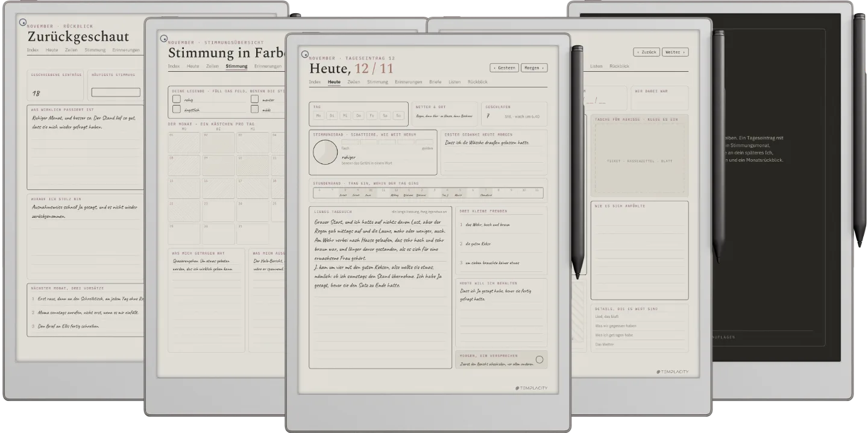Check the 'ängstlich' legend box

click(177, 109)
